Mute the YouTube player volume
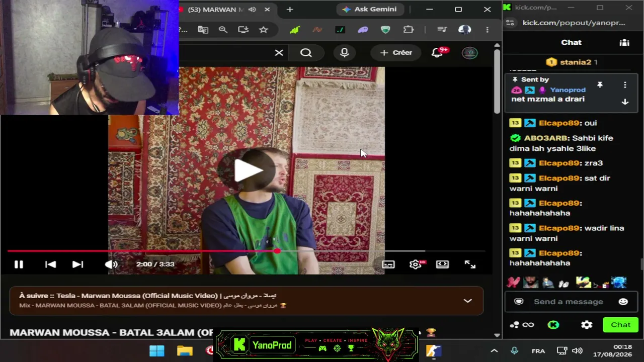Image resolution: width=644 pixels, height=362 pixels. (x=111, y=264)
